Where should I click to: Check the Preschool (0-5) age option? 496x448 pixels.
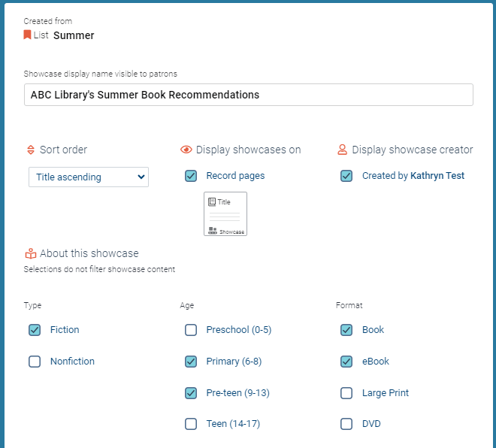(x=191, y=330)
